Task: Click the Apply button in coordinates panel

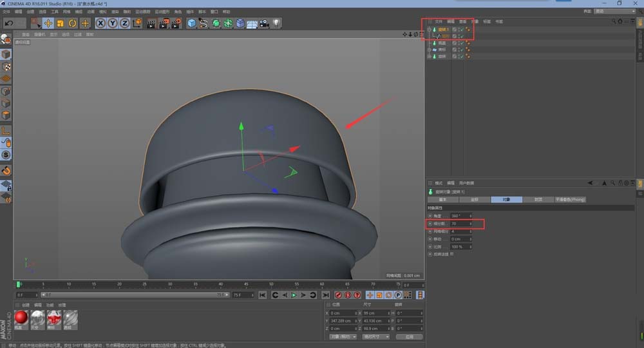Action: [x=409, y=336]
